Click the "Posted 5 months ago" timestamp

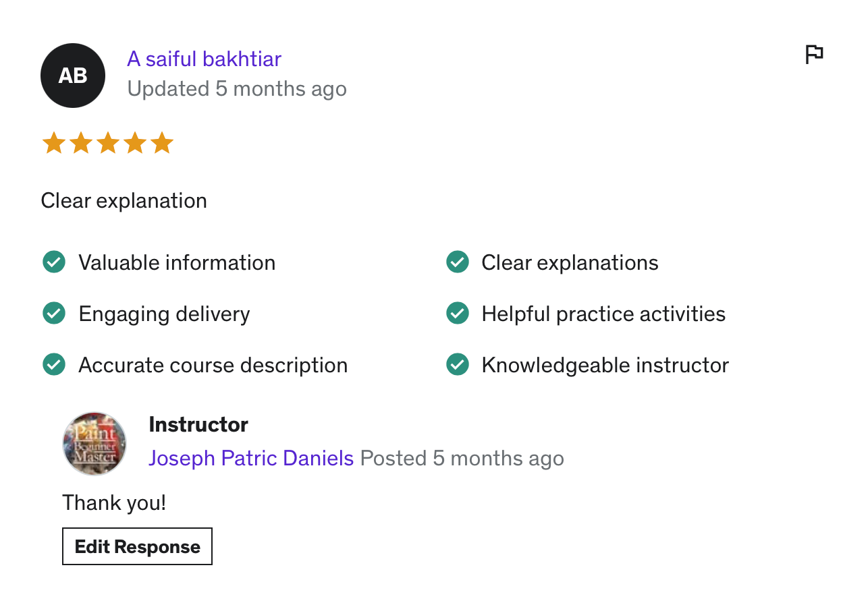pos(462,459)
